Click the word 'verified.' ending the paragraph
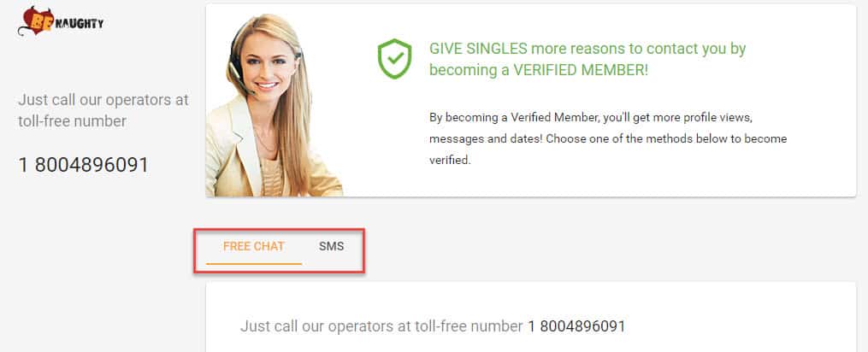 450,160
